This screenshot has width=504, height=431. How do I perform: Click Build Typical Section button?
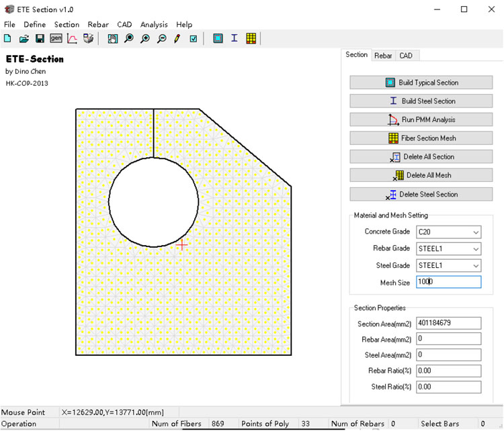coord(421,83)
